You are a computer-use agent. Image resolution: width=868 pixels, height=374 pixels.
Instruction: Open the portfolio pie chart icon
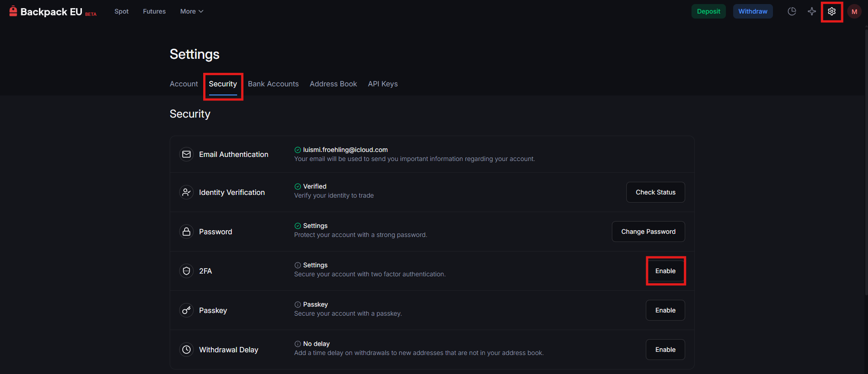(792, 11)
